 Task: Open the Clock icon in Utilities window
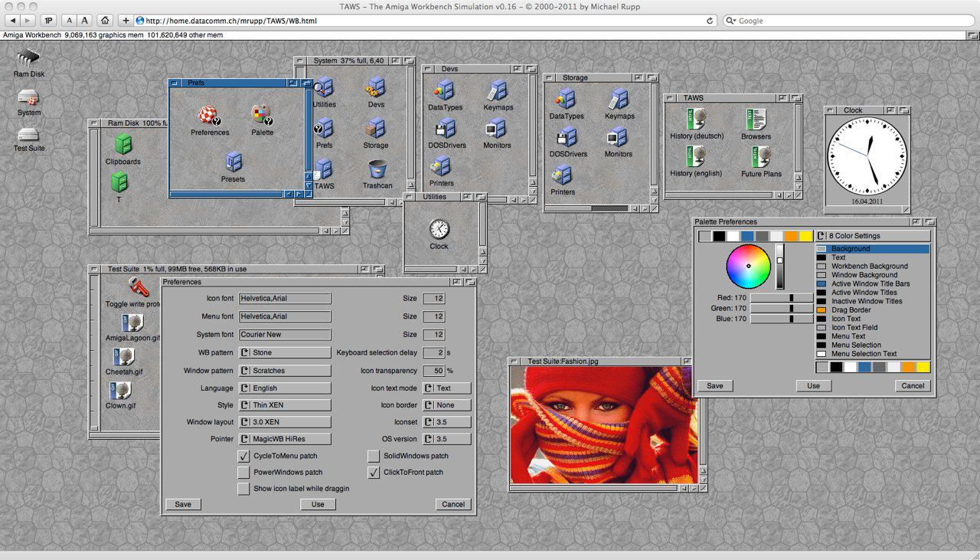point(439,230)
